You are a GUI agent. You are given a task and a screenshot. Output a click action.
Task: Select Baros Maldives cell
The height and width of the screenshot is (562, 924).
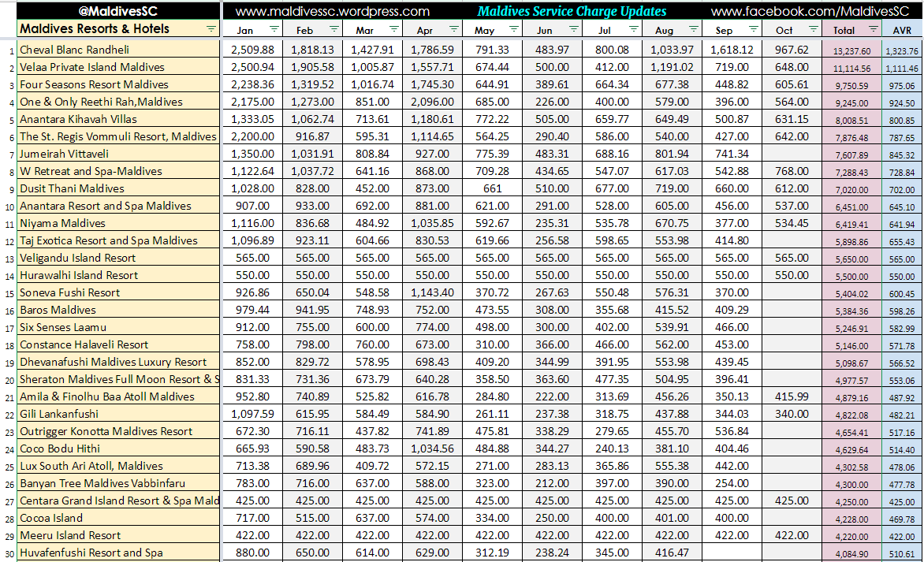(x=118, y=310)
